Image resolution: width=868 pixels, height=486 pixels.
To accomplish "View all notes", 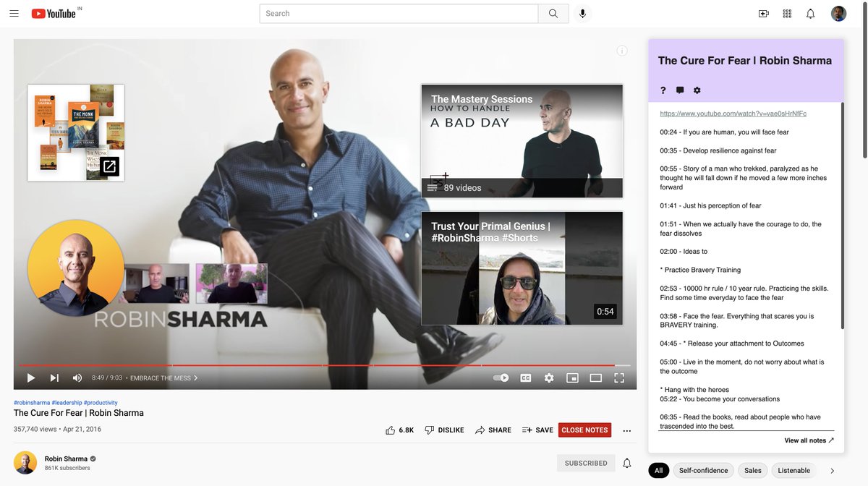I will click(809, 440).
